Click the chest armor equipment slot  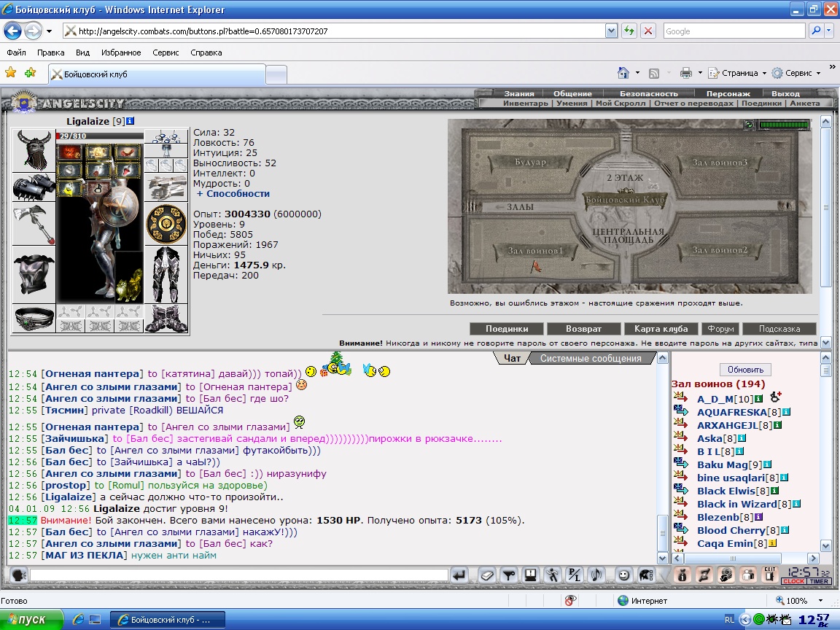pos(34,275)
